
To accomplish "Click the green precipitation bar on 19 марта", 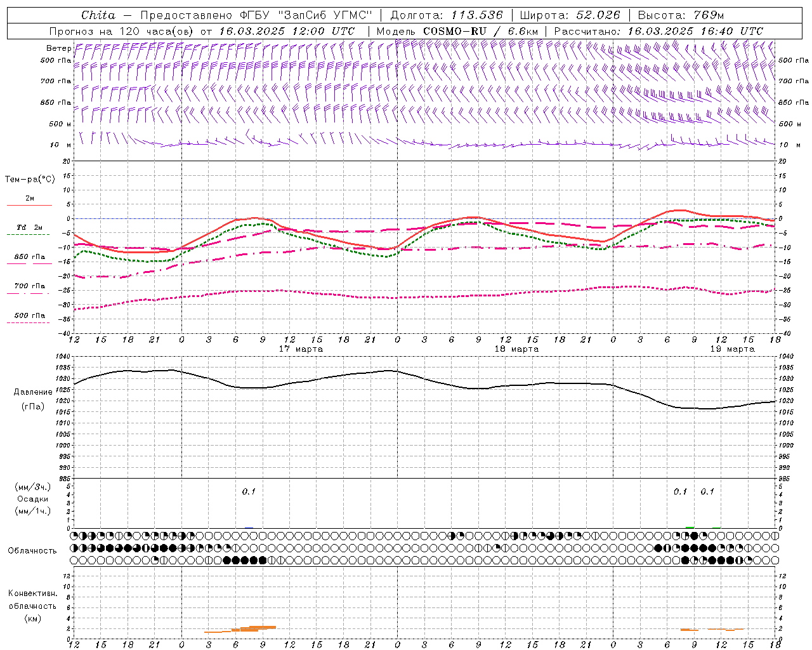I will [x=690, y=527].
